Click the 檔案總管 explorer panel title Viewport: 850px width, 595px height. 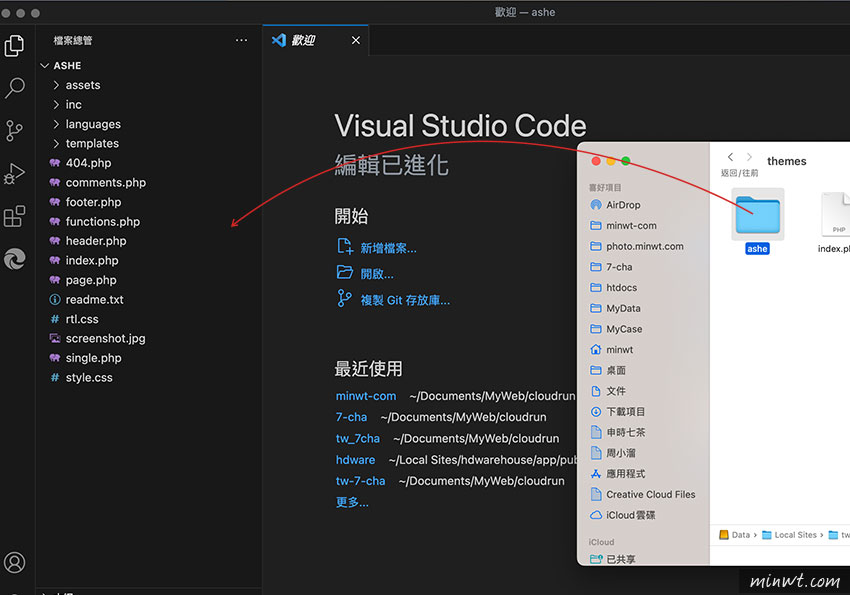[73, 41]
